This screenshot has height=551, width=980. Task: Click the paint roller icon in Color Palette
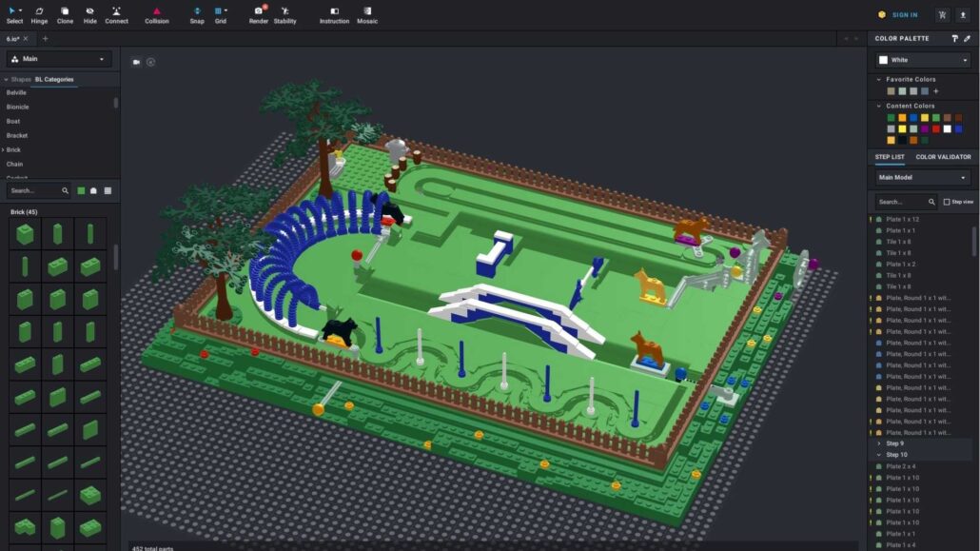(954, 39)
